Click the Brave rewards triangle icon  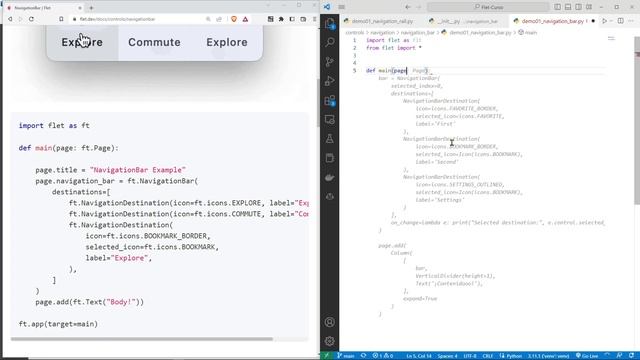[x=245, y=19]
